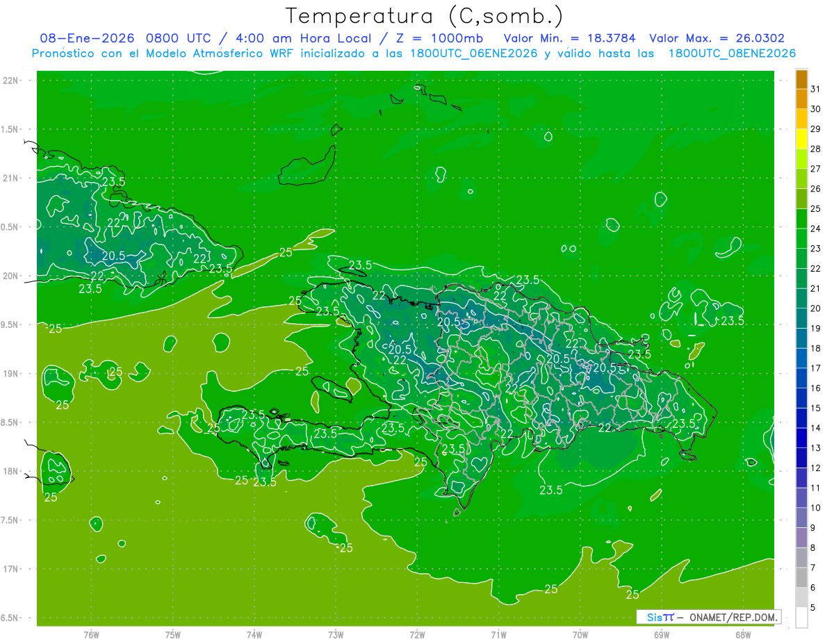Click the 76W longitude axis label
The height and width of the screenshot is (644, 834).
tap(91, 634)
